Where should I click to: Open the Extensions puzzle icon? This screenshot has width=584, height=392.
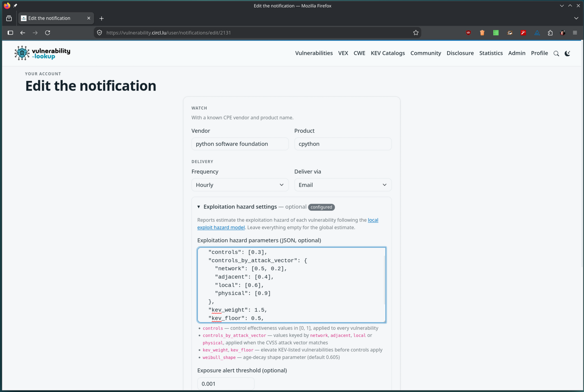[x=550, y=33]
